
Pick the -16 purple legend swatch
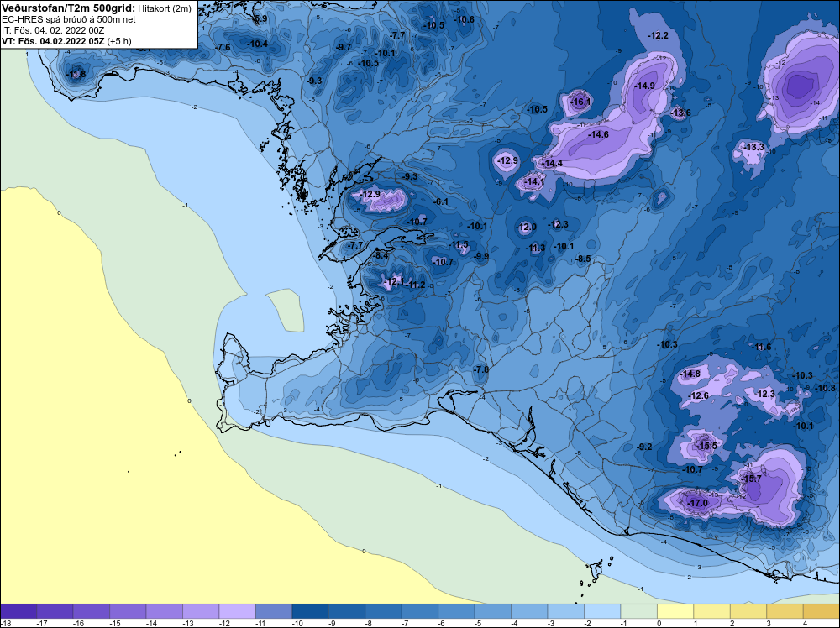point(91,611)
